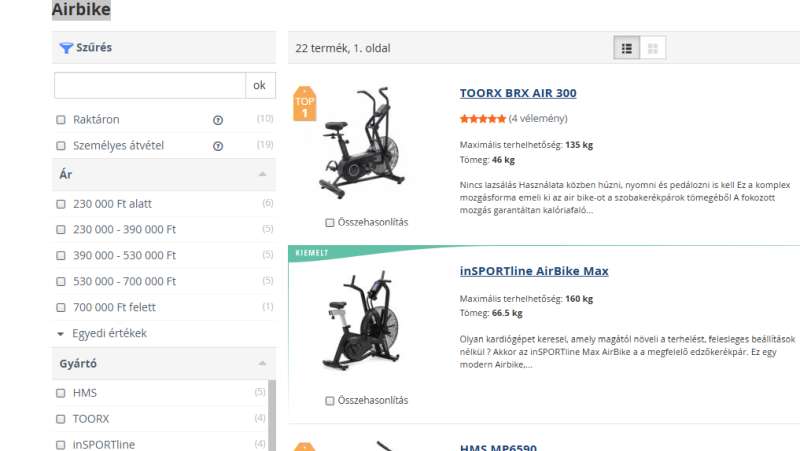The image size is (800, 451).
Task: Click the KIEMELT featured ribbon
Action: 312,253
